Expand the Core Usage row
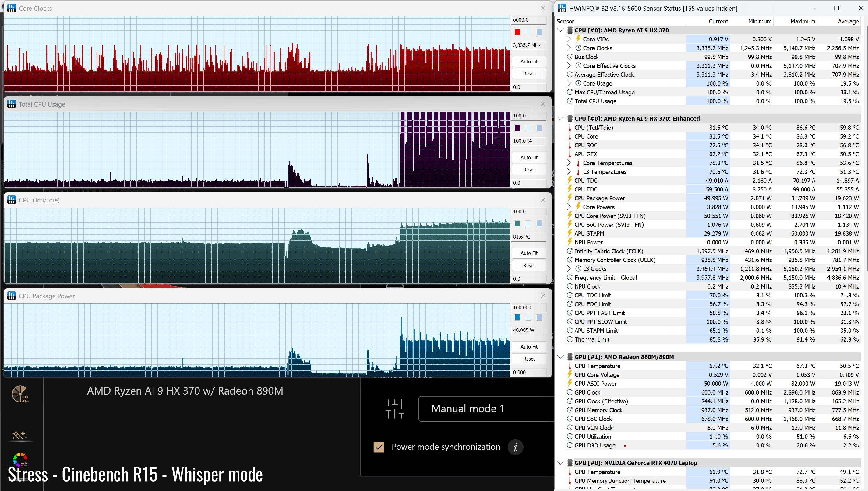Image resolution: width=868 pixels, height=491 pixels. 569,83
